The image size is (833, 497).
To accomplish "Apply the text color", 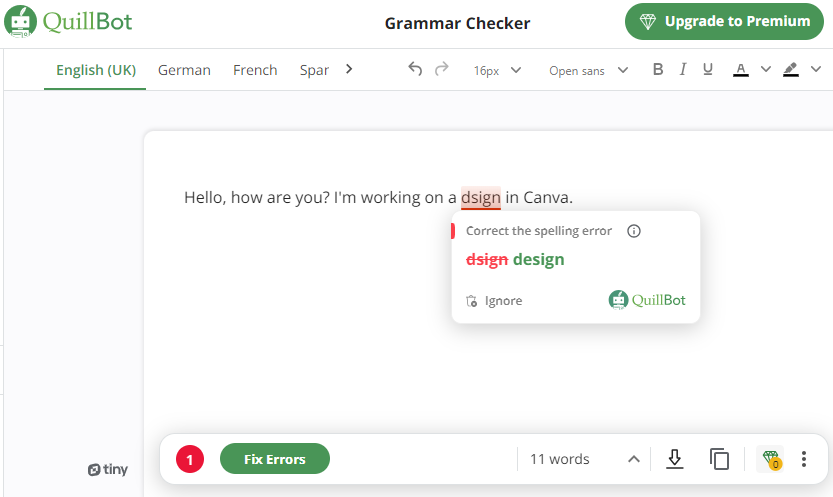I will [x=741, y=70].
